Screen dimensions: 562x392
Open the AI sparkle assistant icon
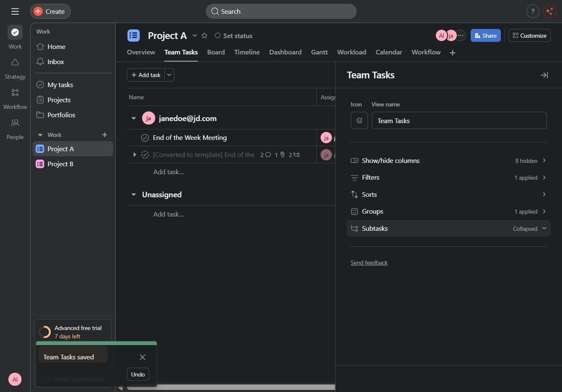(549, 11)
